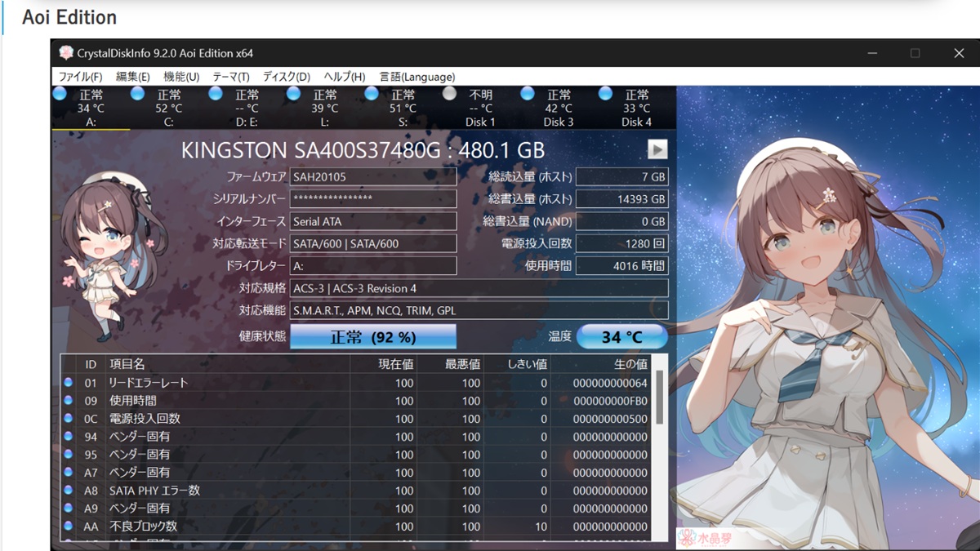The width and height of the screenshot is (980, 551).
Task: Click the 34 °C temperature indicator
Action: (x=622, y=336)
